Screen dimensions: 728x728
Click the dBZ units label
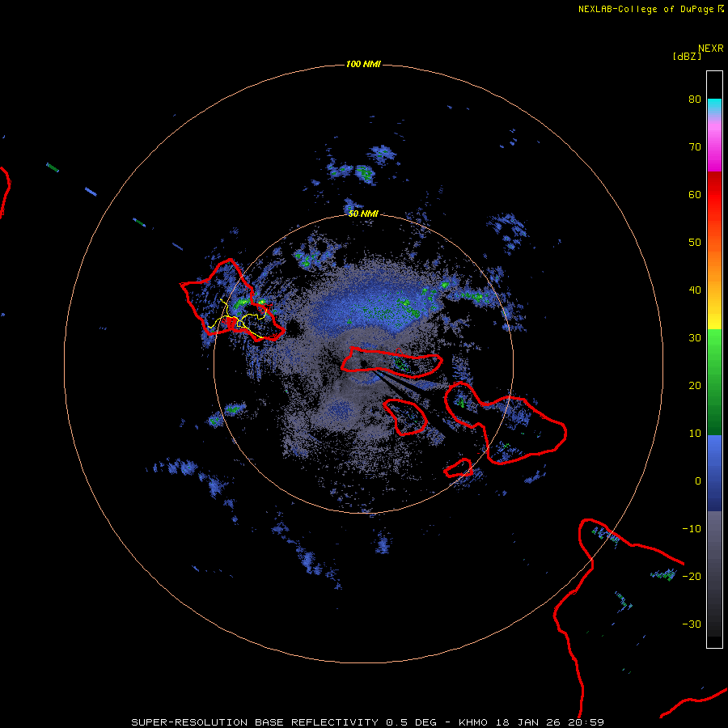click(687, 56)
